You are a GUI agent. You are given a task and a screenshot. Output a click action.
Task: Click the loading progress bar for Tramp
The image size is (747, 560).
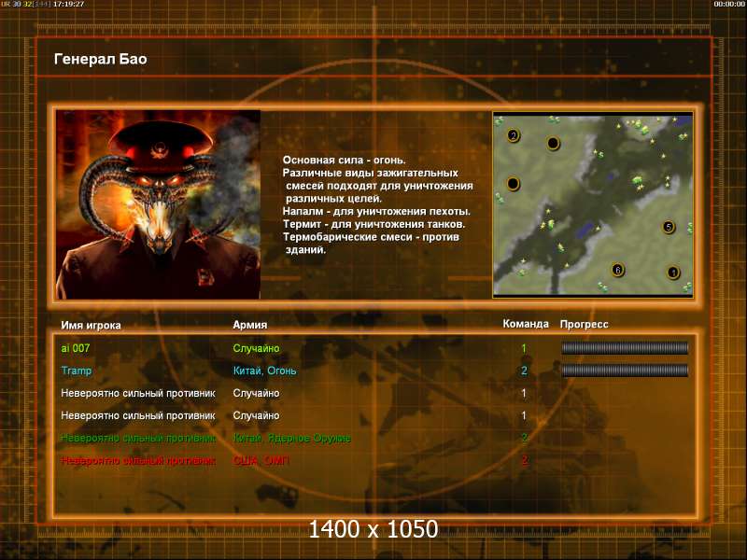pyautogui.click(x=625, y=371)
